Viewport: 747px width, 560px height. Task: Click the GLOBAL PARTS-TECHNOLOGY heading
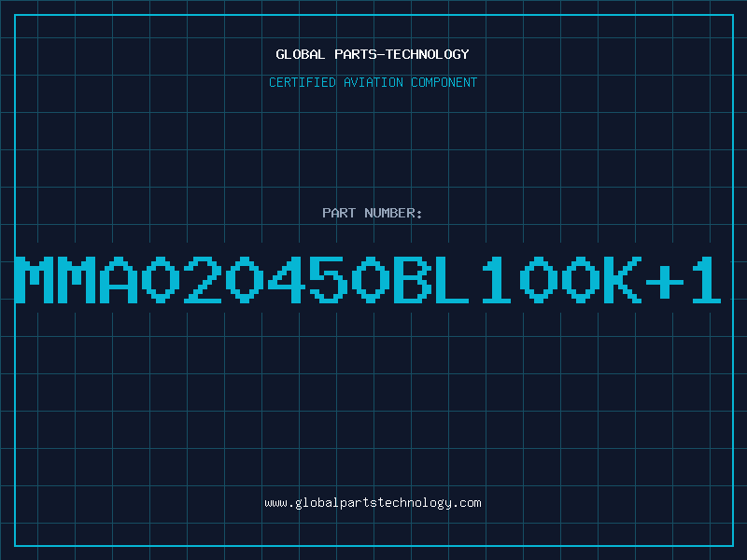tap(373, 54)
